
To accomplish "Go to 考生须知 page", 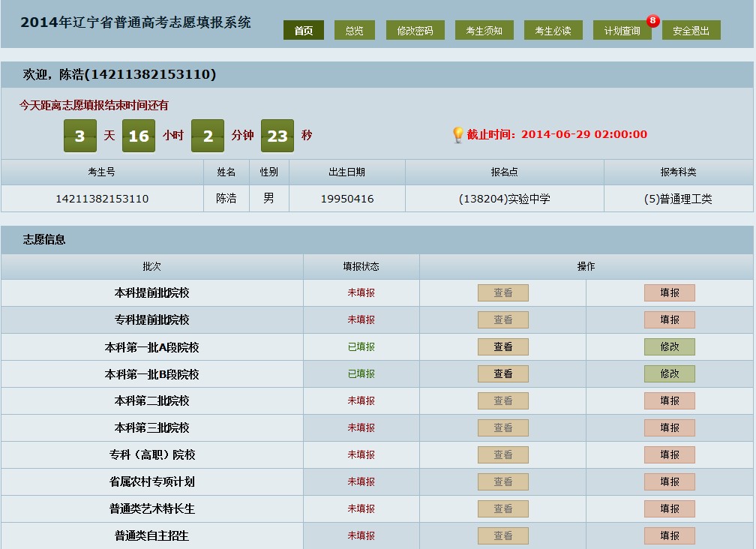I will coord(484,31).
